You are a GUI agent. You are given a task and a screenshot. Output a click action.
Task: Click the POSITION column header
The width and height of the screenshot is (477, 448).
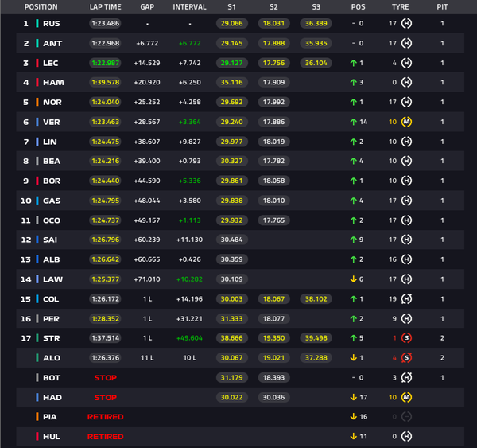pyautogui.click(x=41, y=6)
